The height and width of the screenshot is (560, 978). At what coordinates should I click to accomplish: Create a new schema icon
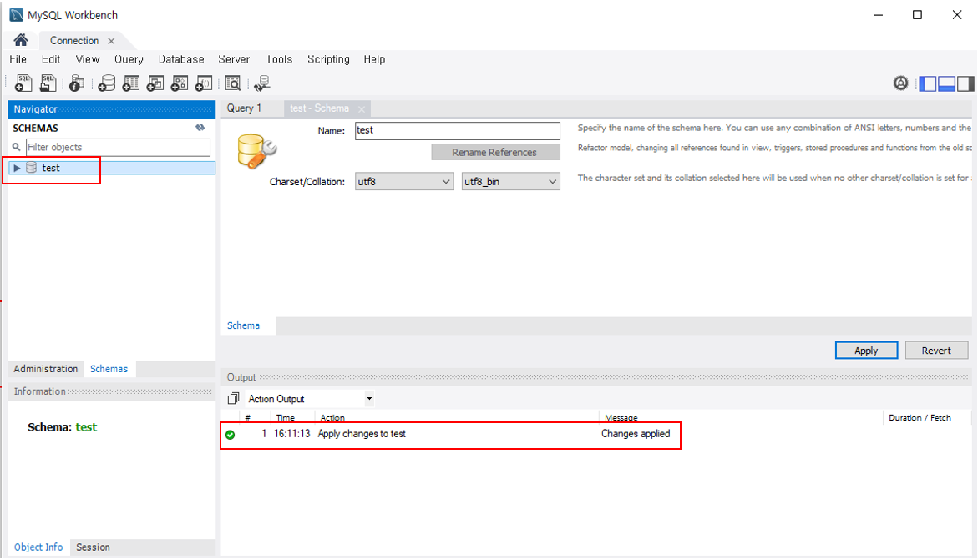[x=107, y=83]
